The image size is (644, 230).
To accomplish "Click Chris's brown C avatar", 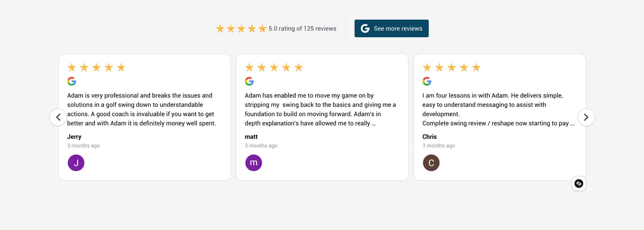I will 431,163.
